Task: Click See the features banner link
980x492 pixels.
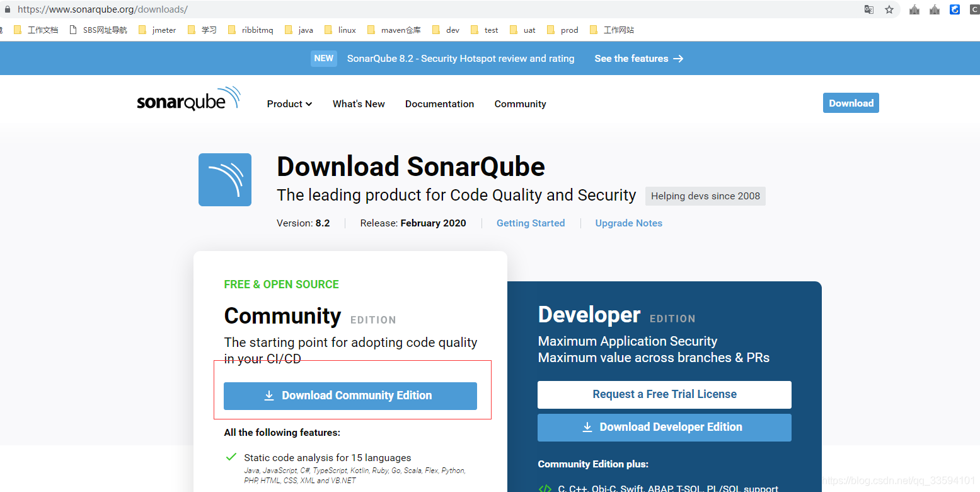Action: [x=639, y=59]
